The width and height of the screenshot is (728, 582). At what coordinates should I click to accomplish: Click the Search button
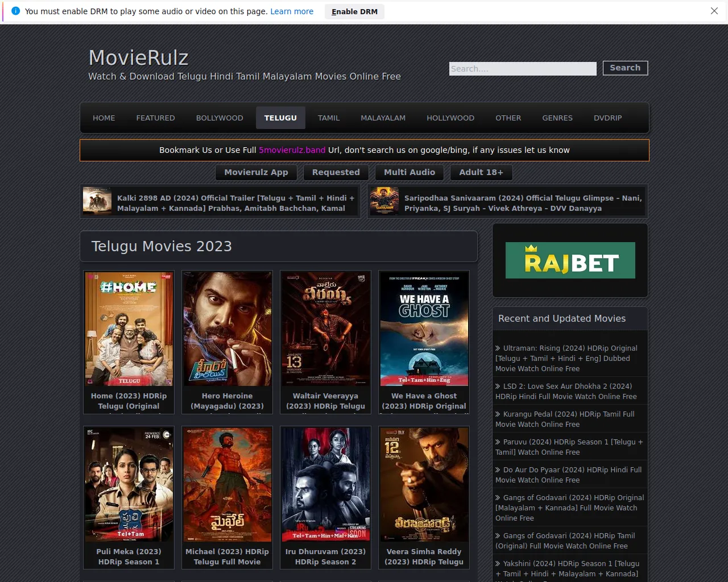click(625, 68)
